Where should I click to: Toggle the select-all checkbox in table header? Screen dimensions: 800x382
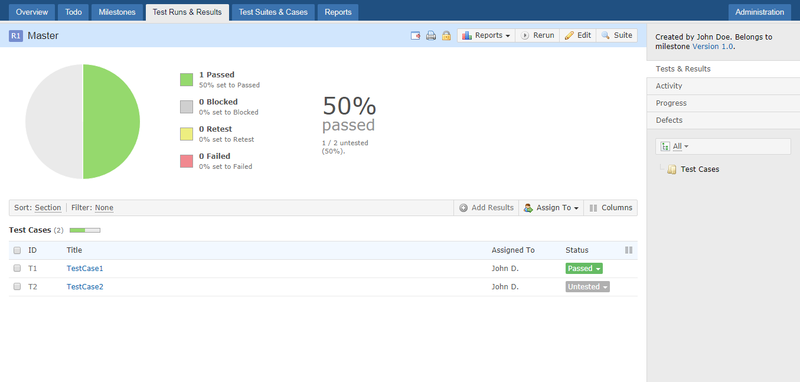click(x=17, y=250)
